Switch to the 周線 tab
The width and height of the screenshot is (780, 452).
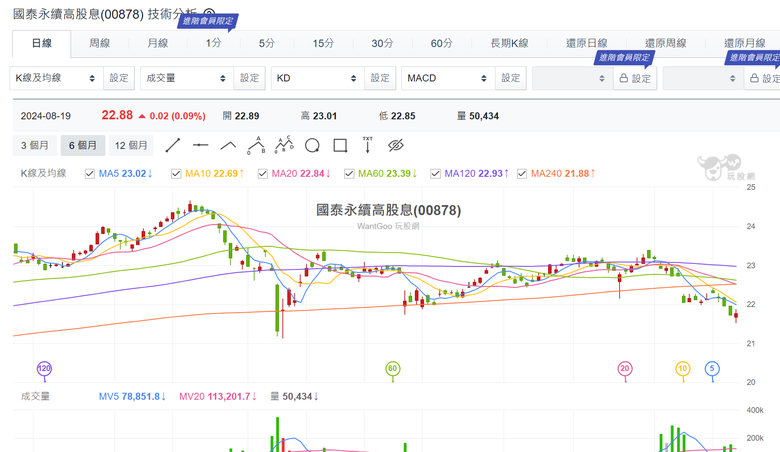[99, 44]
